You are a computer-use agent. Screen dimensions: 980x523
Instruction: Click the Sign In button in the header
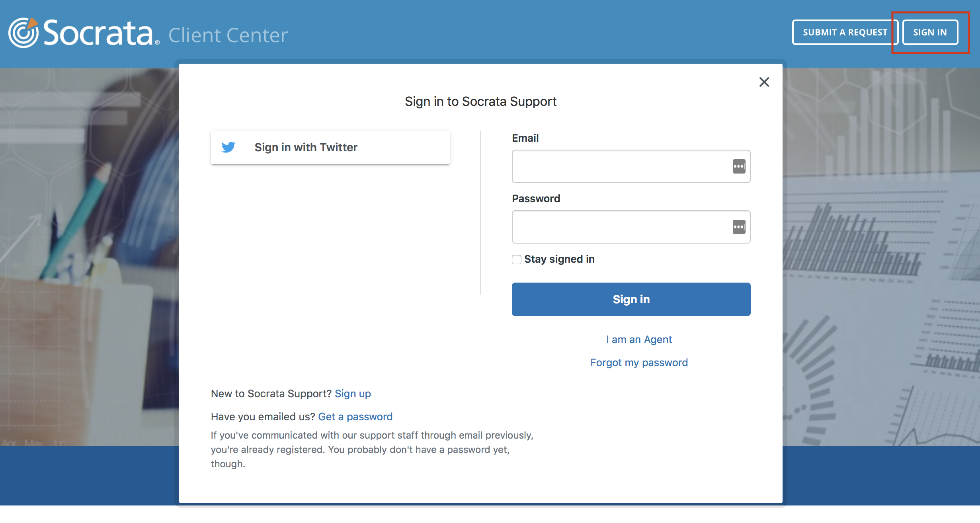tap(930, 32)
